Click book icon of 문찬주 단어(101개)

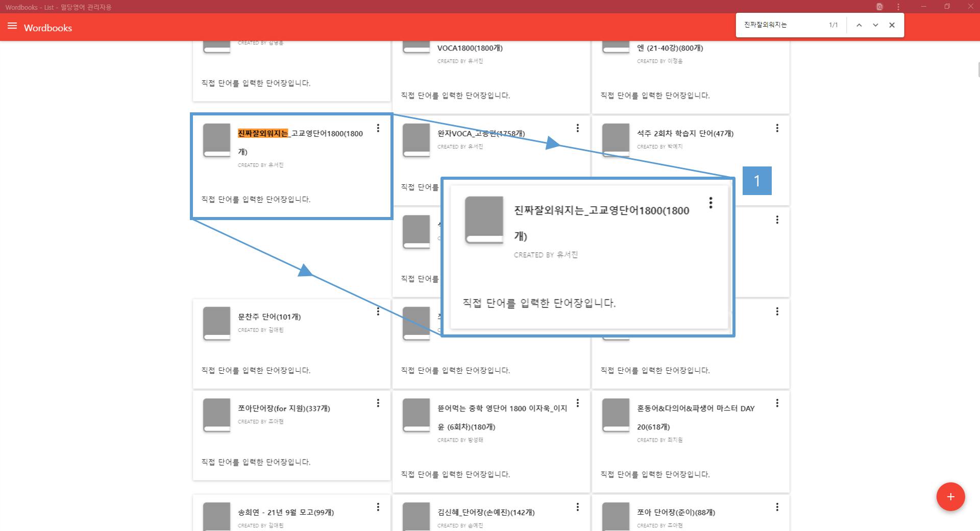216,324
